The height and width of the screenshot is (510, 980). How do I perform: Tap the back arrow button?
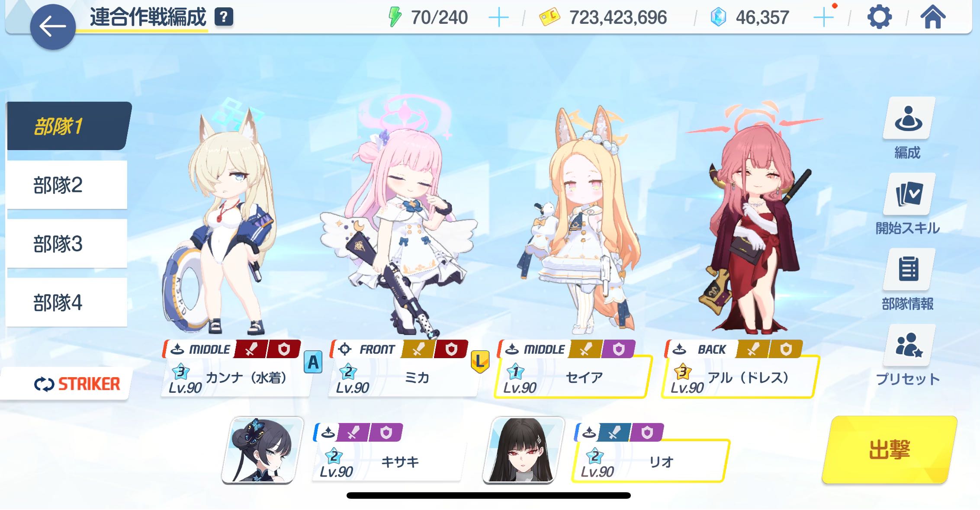click(53, 26)
